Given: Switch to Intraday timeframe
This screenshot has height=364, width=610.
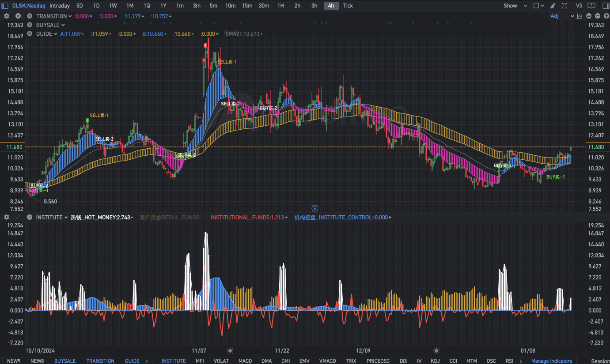Looking at the screenshot, I should coord(60,6).
